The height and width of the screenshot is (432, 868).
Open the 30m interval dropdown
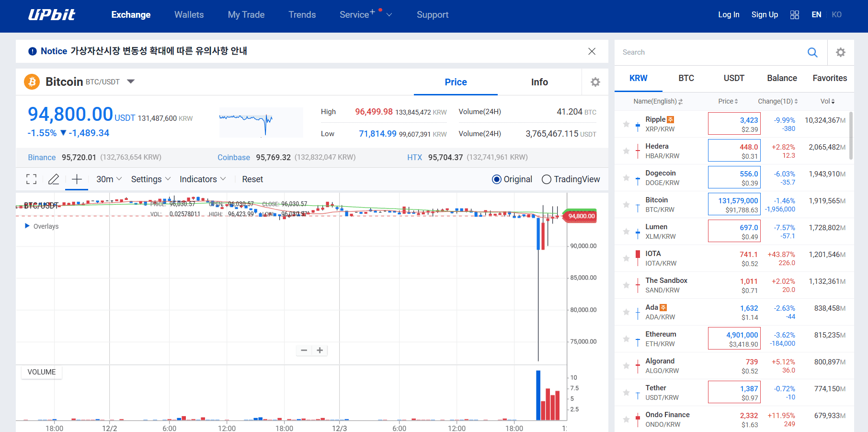(109, 179)
